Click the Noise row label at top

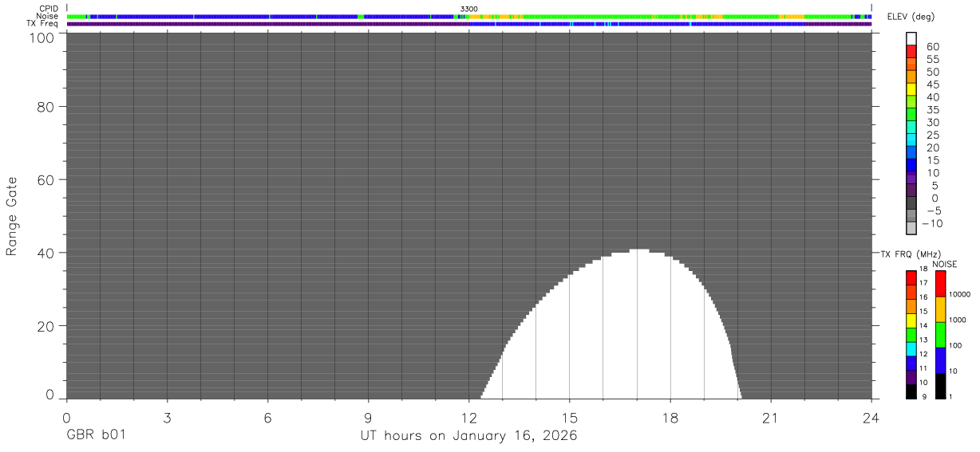coord(48,16)
